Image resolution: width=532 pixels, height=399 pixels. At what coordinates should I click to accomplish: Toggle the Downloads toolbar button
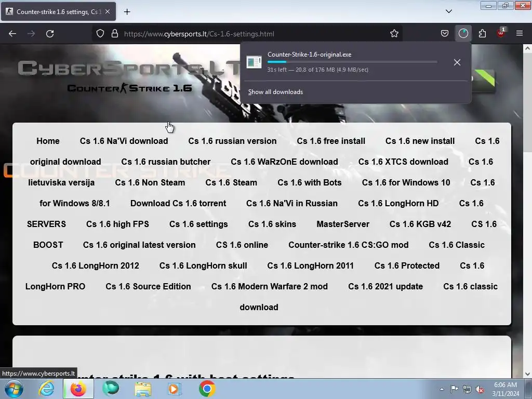tap(463, 34)
